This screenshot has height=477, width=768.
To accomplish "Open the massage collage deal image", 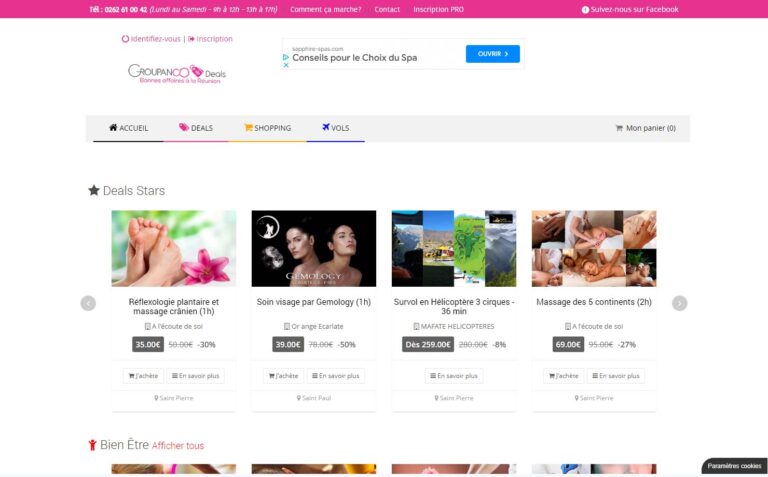I will [594, 248].
